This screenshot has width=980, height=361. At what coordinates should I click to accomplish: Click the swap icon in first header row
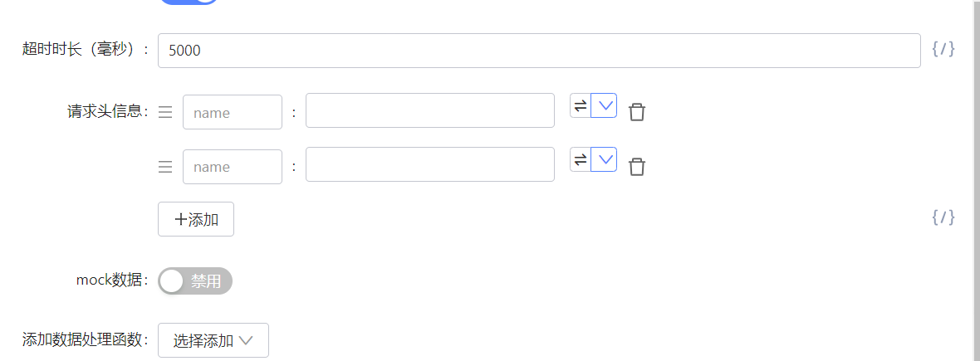(x=581, y=105)
